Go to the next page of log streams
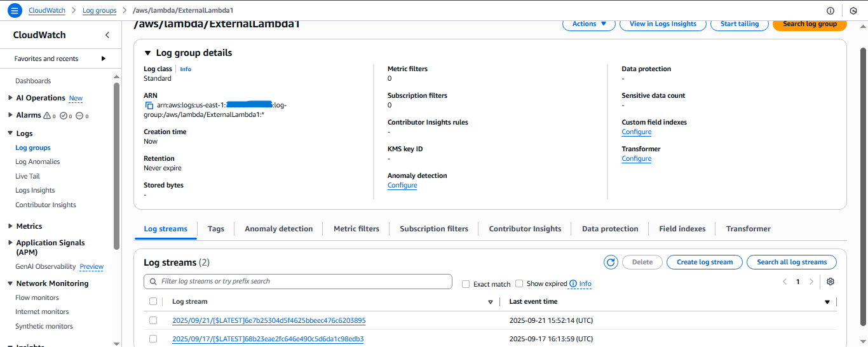The image size is (868, 347). [x=811, y=282]
